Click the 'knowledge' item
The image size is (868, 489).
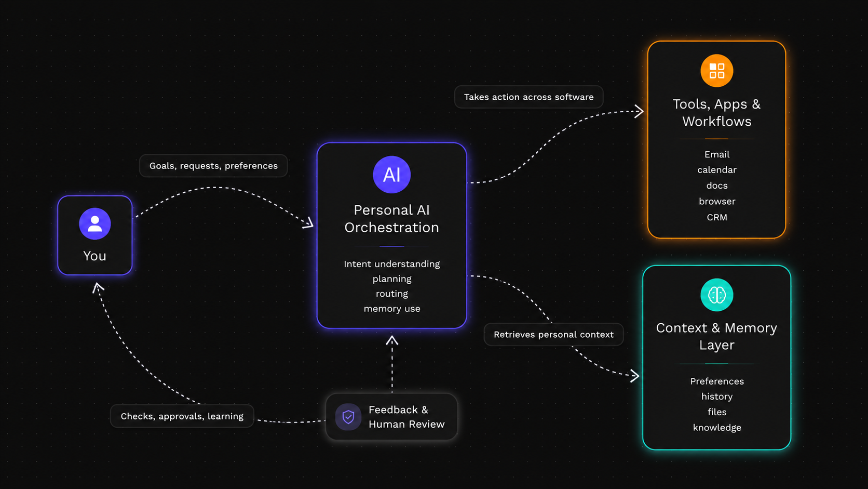(x=717, y=428)
